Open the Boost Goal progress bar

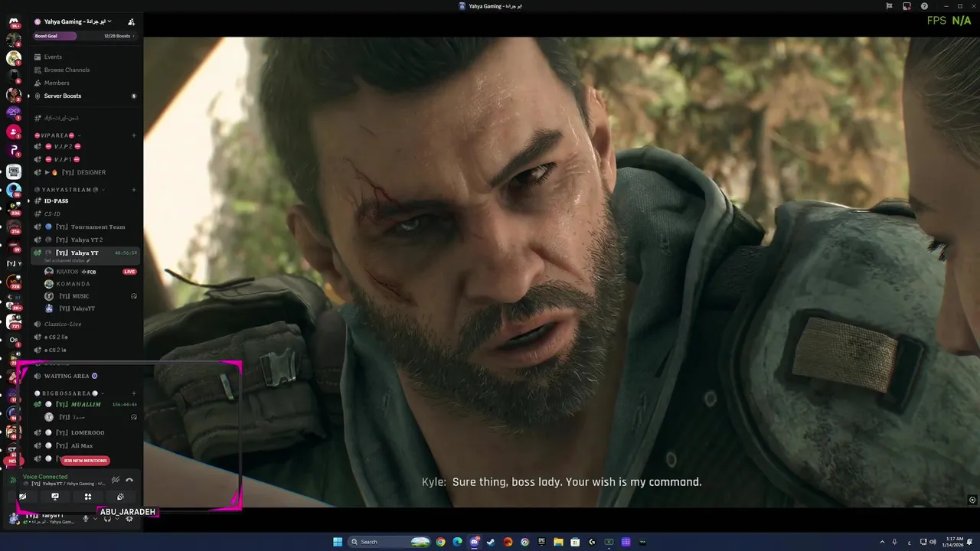(85, 36)
